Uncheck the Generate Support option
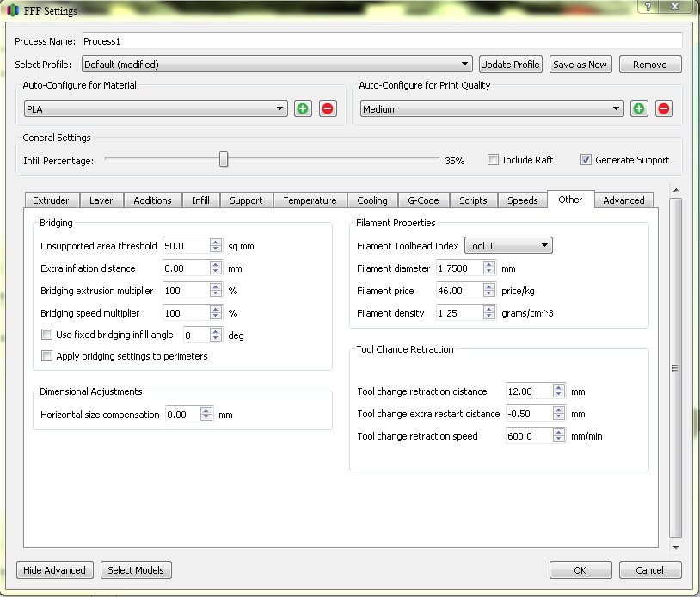The image size is (700, 597). [x=586, y=160]
